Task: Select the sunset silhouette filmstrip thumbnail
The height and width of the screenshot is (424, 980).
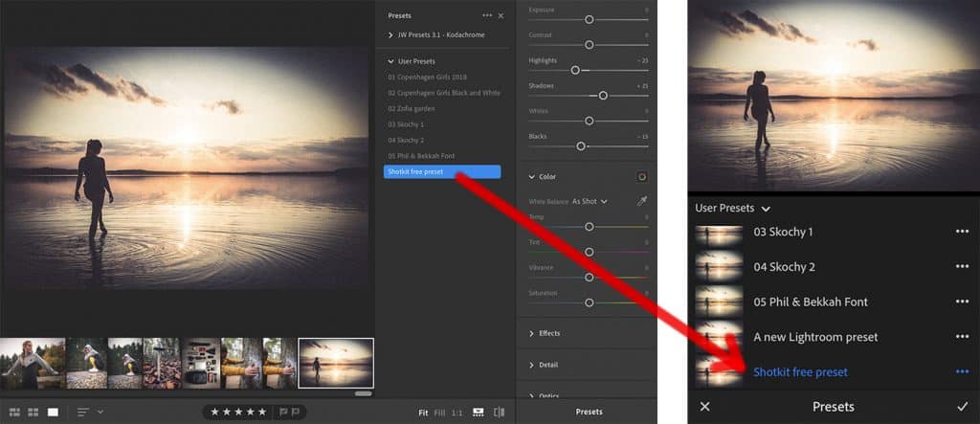Action: [x=336, y=364]
